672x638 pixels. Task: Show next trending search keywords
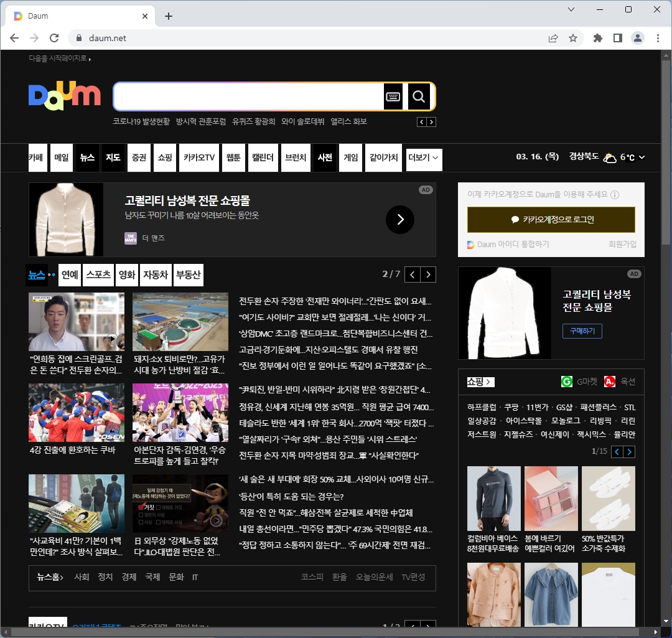(432, 122)
